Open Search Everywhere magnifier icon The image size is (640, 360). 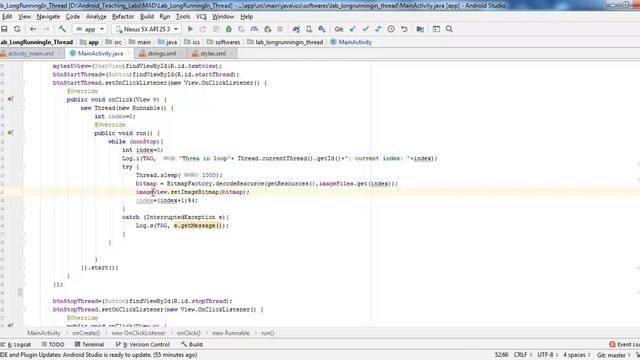[449, 29]
